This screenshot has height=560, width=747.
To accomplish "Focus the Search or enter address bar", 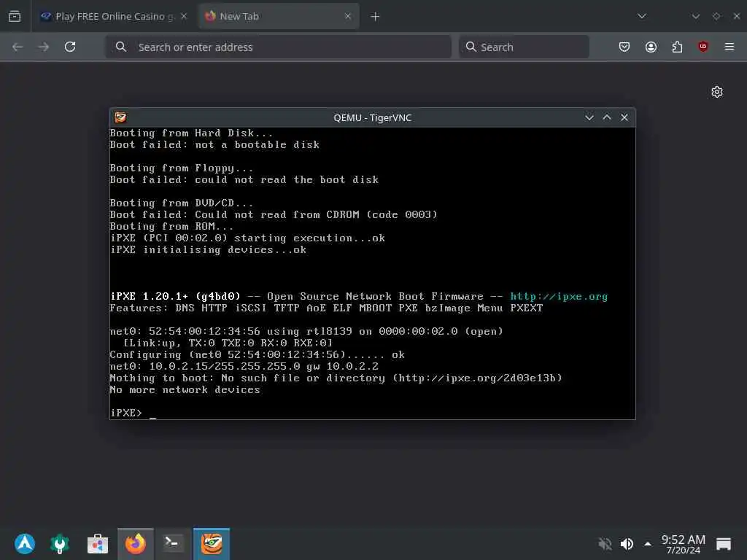I will 278,47.
